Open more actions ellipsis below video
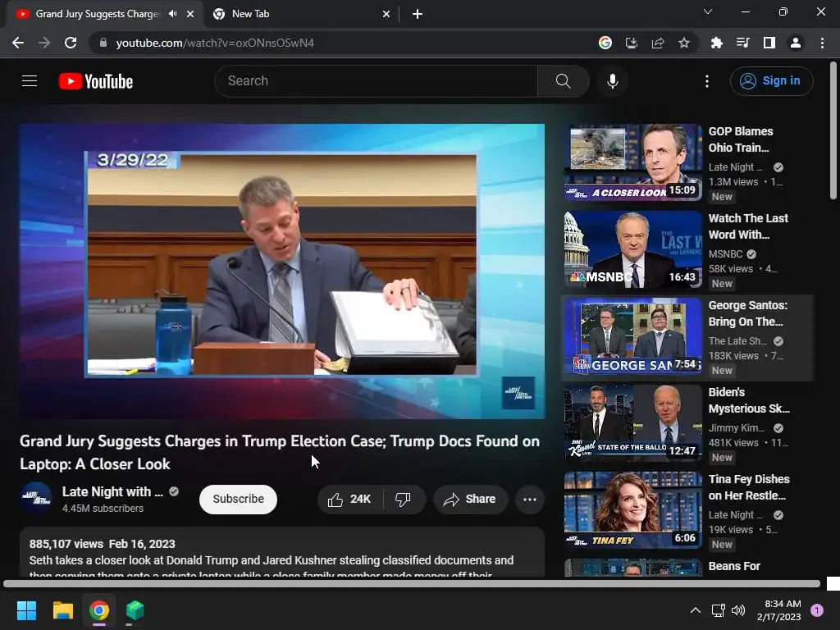Viewport: 840px width, 630px height. 530,500
